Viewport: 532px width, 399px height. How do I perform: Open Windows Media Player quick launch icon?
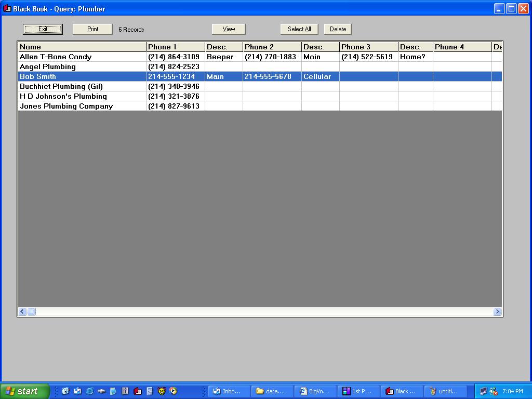pyautogui.click(x=174, y=391)
